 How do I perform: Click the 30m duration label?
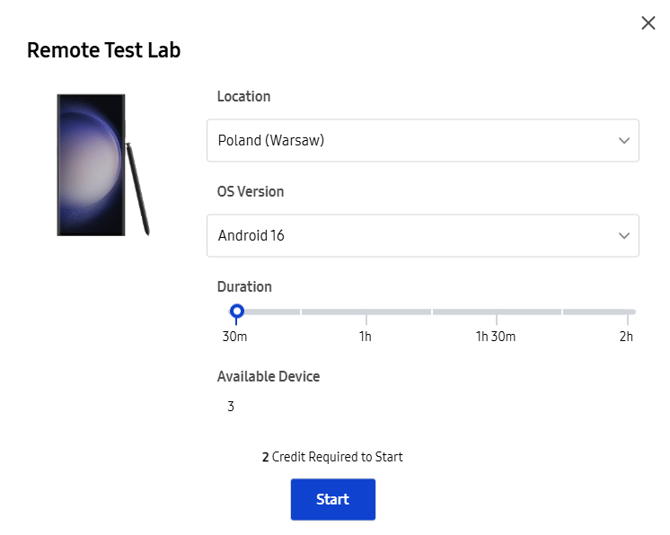[x=235, y=336]
